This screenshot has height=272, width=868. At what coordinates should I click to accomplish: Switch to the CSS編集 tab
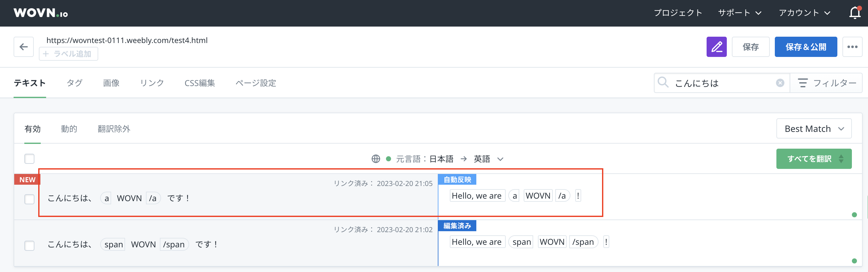(200, 83)
